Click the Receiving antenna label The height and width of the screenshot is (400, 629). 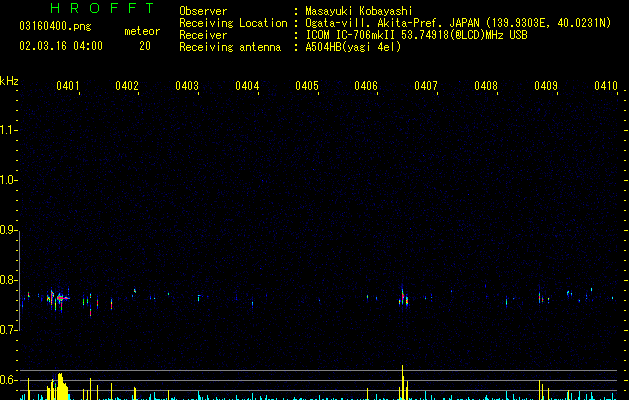tap(230, 47)
